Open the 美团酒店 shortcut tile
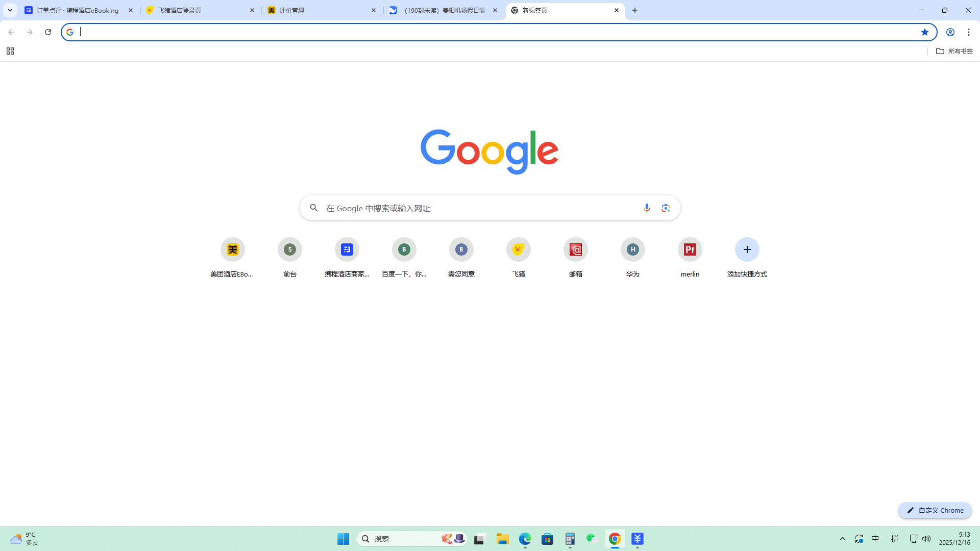Viewport: 980px width, 551px height. [232, 249]
